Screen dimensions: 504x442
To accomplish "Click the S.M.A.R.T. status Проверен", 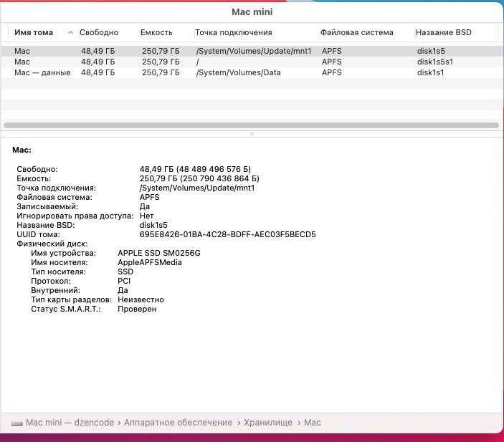I will tap(137, 309).
